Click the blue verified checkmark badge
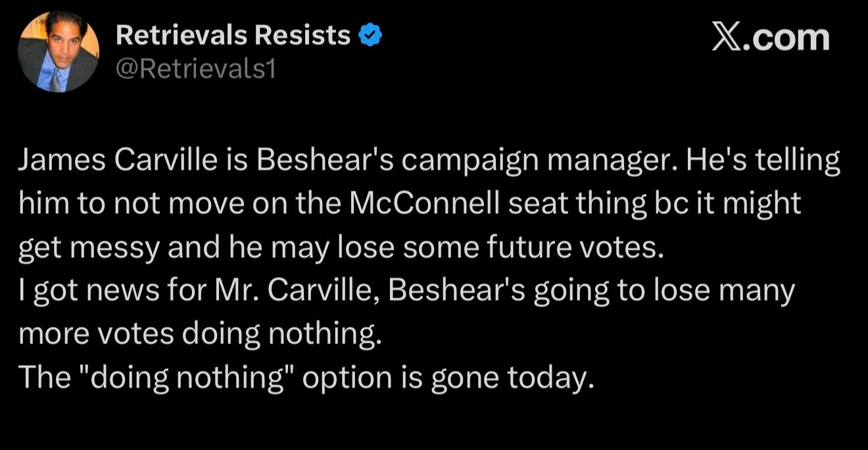 pyautogui.click(x=370, y=36)
